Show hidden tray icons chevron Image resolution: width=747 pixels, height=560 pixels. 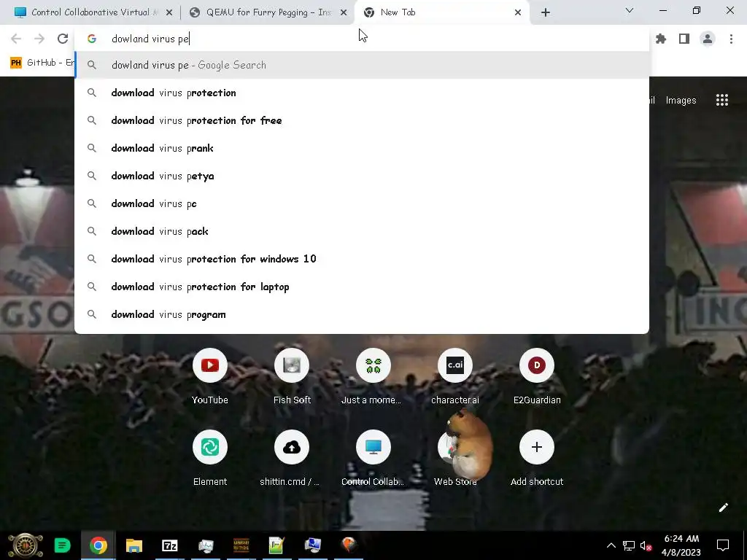[x=611, y=545]
